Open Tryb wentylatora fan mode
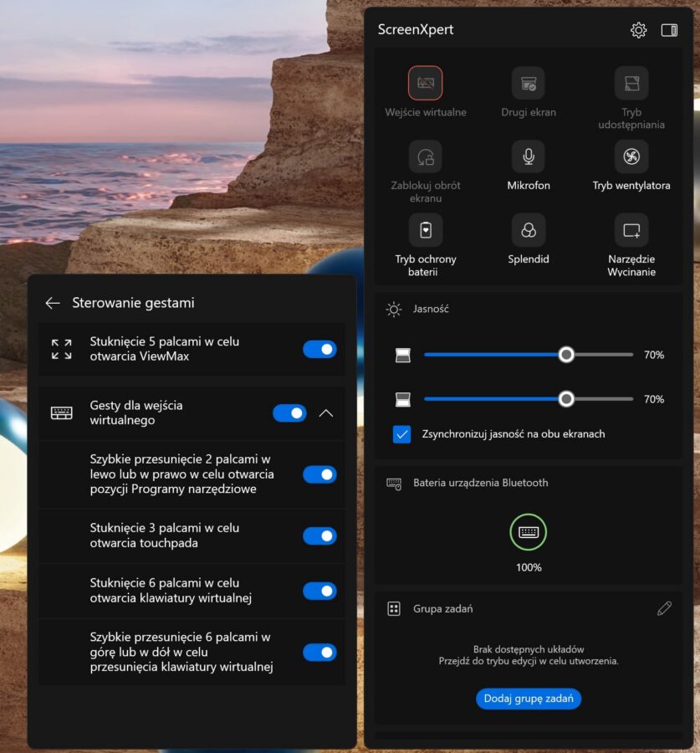This screenshot has width=700, height=753. 631,156
